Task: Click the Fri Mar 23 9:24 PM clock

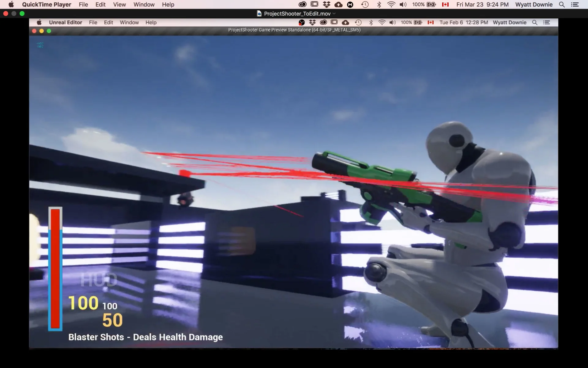Action: pos(482,4)
